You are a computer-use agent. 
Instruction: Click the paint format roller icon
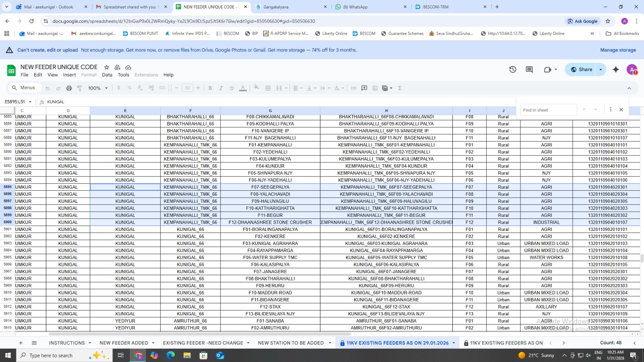(80, 88)
